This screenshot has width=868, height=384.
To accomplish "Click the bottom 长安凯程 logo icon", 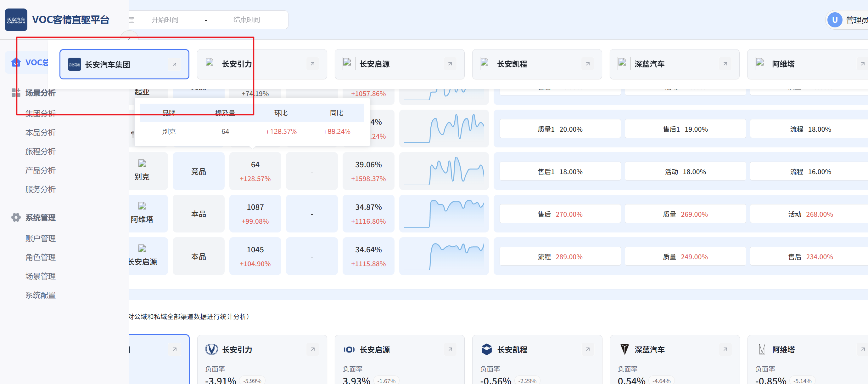I will pos(487,349).
